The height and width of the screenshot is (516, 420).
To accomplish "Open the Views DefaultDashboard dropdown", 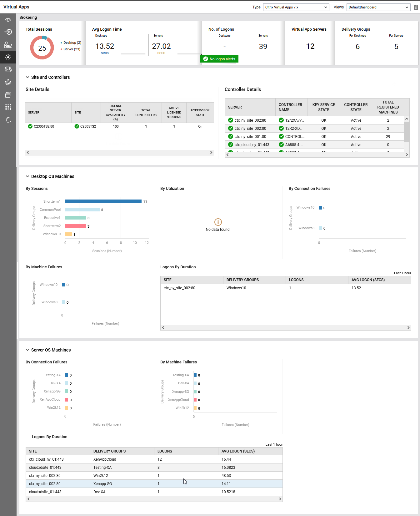I will [x=378, y=7].
